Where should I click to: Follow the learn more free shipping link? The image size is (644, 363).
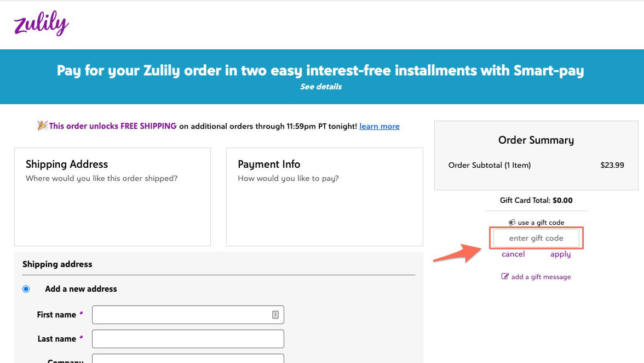[x=380, y=126]
